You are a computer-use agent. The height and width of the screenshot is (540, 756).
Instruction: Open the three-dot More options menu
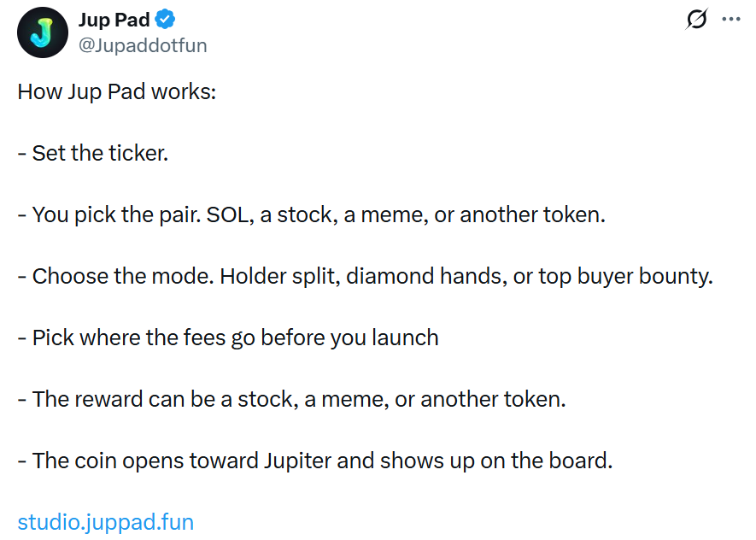731,20
